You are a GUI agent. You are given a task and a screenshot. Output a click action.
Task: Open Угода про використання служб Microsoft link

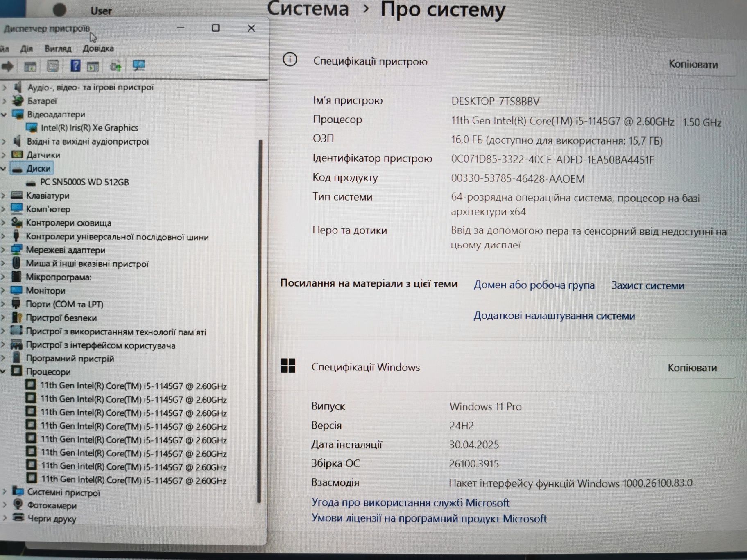click(x=410, y=502)
